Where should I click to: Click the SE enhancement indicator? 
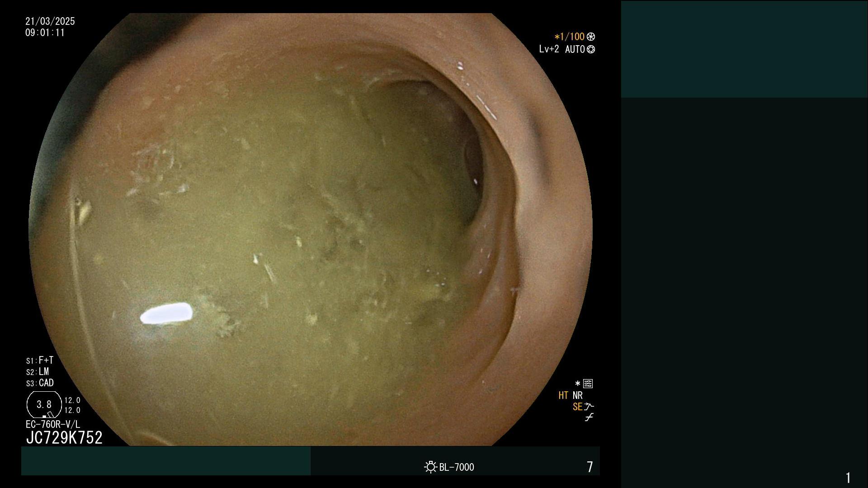click(x=577, y=407)
